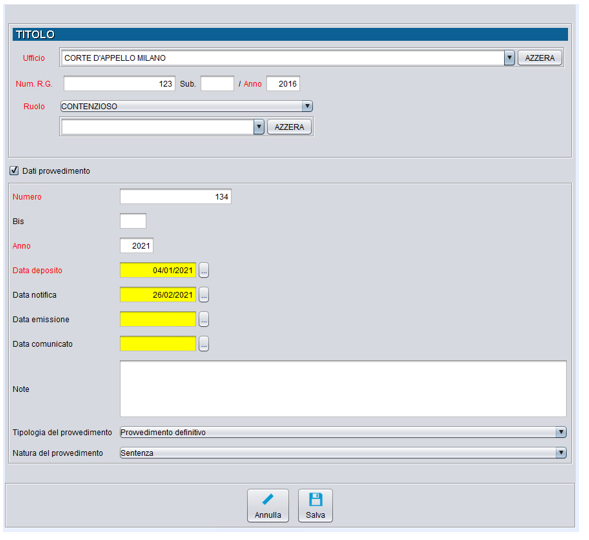The width and height of the screenshot is (589, 540).
Task: Click the Annulla pencil icon
Action: click(268, 499)
